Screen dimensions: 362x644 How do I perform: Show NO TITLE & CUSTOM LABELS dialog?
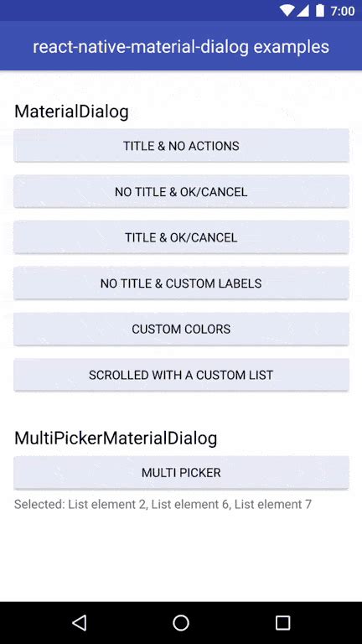181,283
